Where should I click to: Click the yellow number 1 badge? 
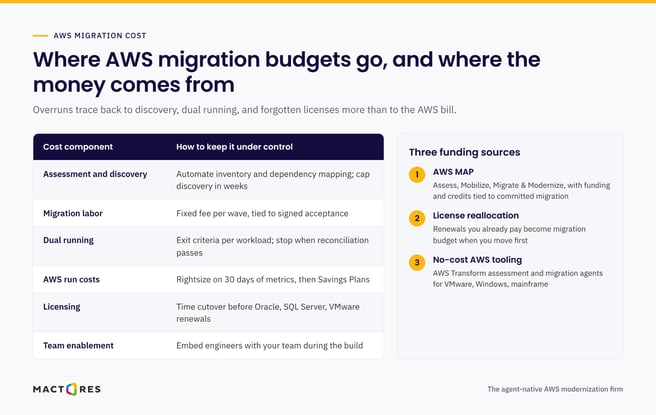tap(417, 175)
